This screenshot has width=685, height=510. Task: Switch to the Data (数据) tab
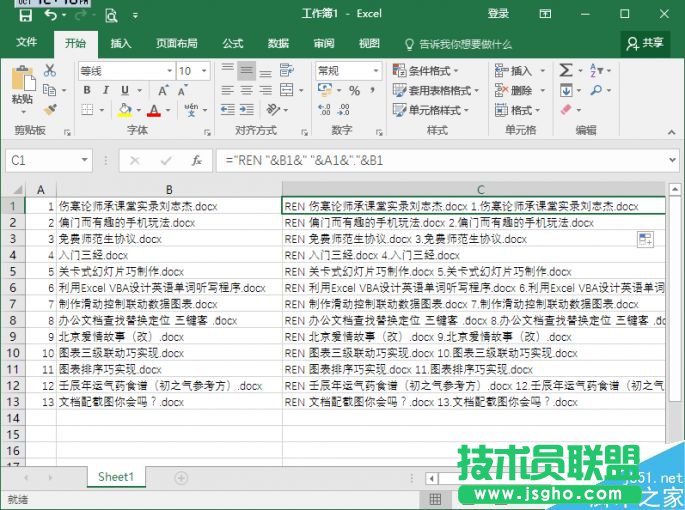click(x=278, y=43)
